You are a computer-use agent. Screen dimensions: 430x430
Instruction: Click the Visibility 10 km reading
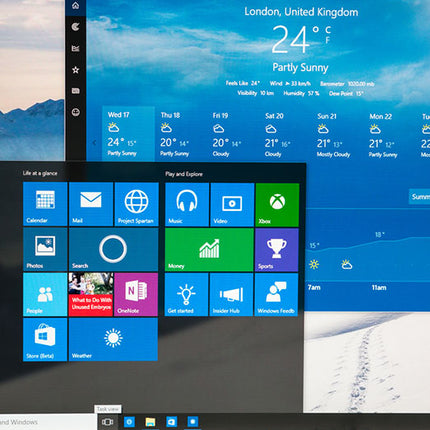(x=256, y=93)
